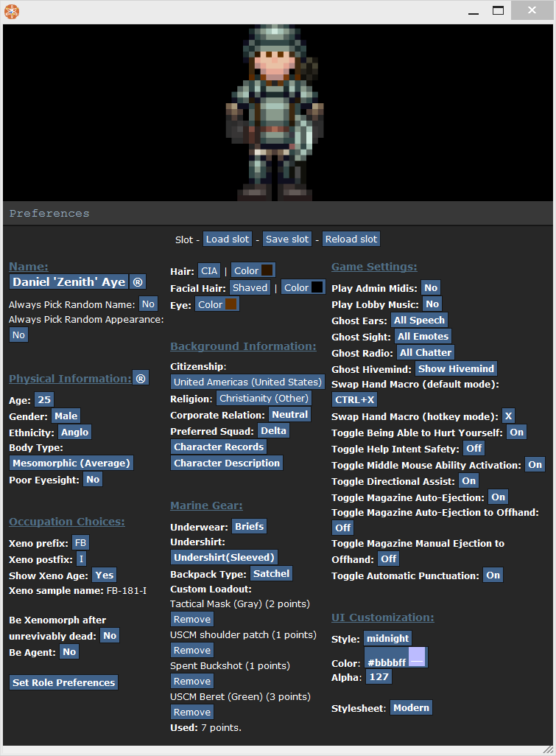556x756 pixels.
Task: Remove USCM Beret (Green) from loadout
Action: click(192, 712)
